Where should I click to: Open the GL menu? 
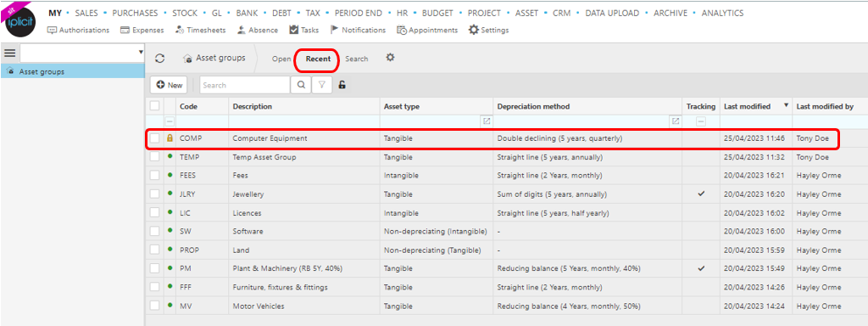(x=216, y=13)
